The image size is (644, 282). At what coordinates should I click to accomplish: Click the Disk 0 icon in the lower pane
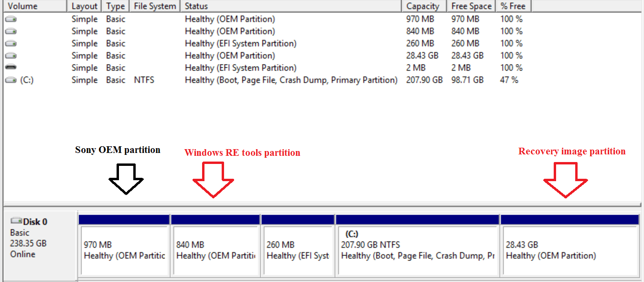(16, 221)
